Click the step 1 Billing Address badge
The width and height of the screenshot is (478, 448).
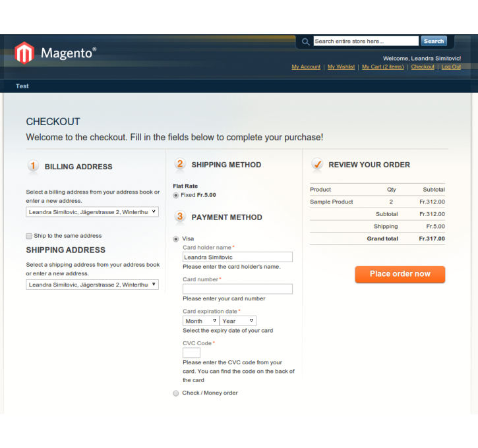[33, 166]
